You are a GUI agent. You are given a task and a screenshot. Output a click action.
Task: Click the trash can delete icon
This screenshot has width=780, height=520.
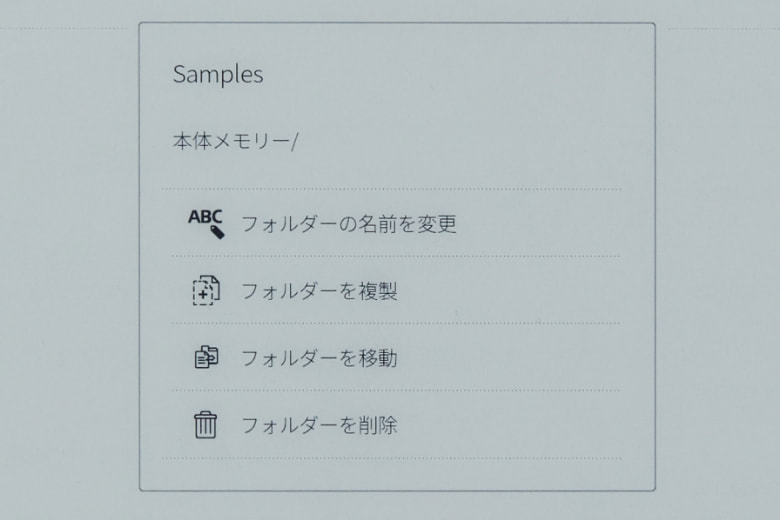pos(205,425)
